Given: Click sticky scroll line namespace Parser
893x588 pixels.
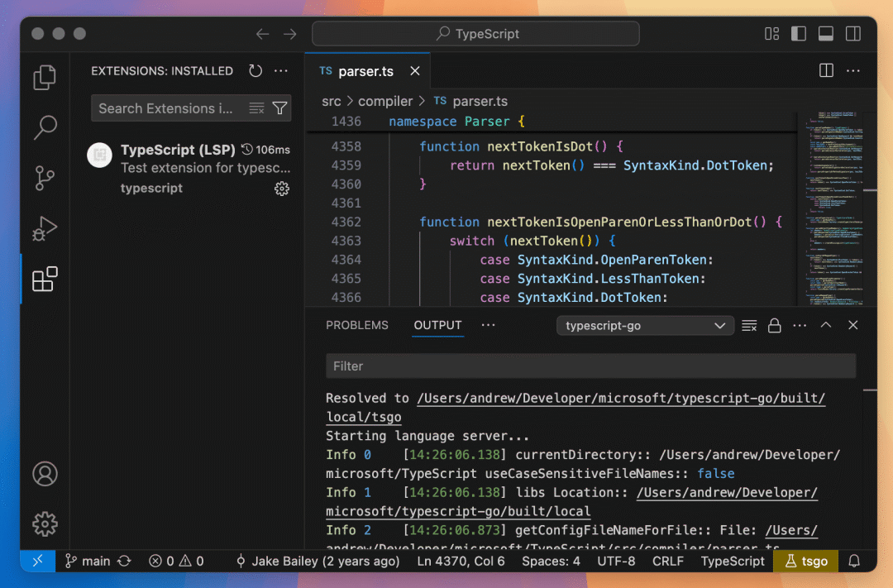Looking at the screenshot, I should tap(551, 122).
